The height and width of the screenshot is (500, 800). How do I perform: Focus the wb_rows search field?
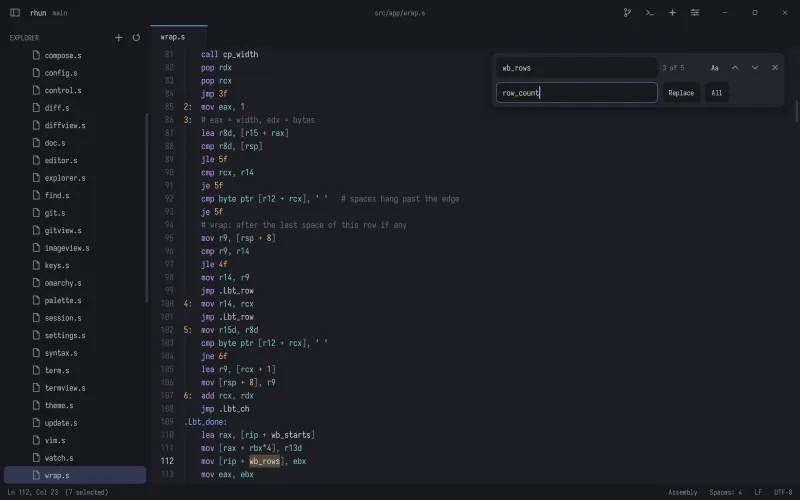pyautogui.click(x=577, y=68)
